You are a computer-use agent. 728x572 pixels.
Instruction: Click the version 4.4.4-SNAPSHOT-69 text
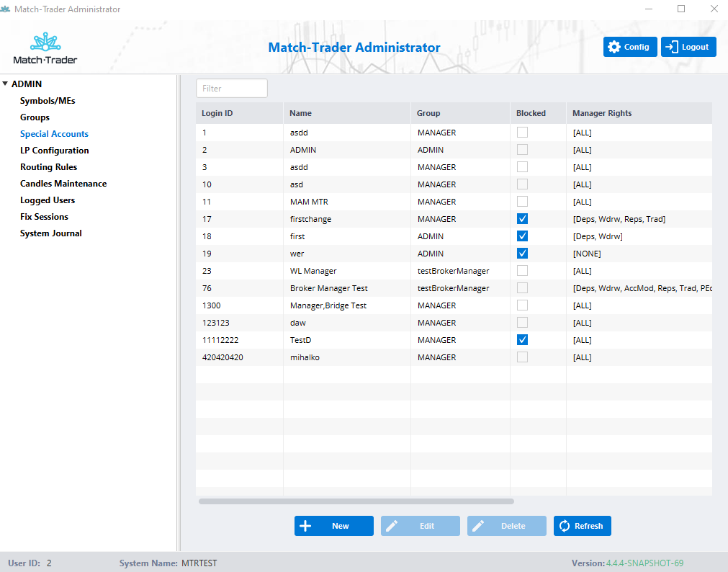[644, 563]
